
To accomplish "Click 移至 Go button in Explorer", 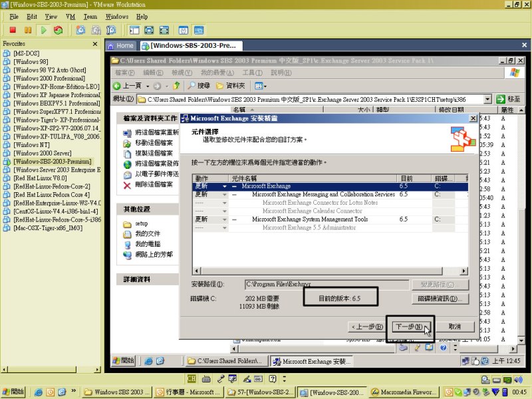I will 508,99.
